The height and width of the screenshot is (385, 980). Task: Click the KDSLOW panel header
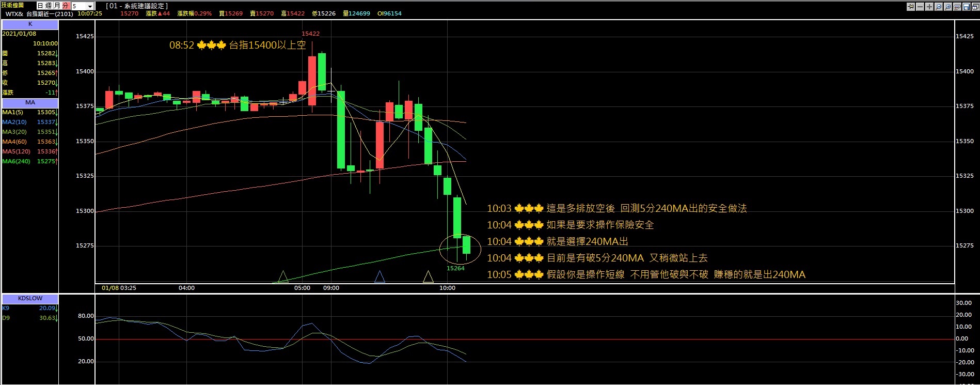coord(30,298)
